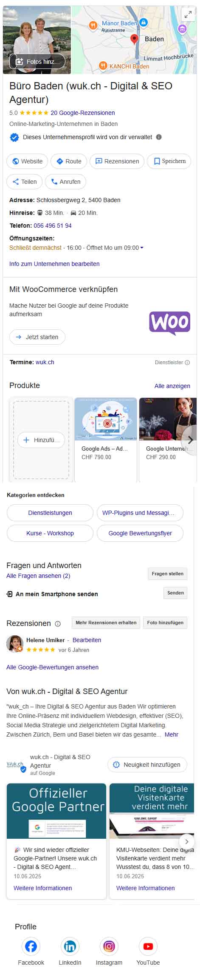Expand the map with fullscreen icon
This screenshot has height=980, width=200.
click(x=188, y=14)
